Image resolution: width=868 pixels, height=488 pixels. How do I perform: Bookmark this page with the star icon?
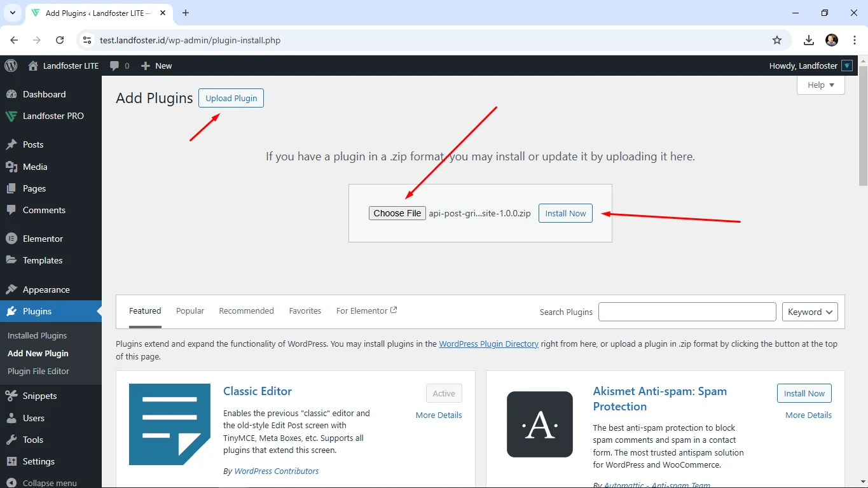click(x=777, y=40)
